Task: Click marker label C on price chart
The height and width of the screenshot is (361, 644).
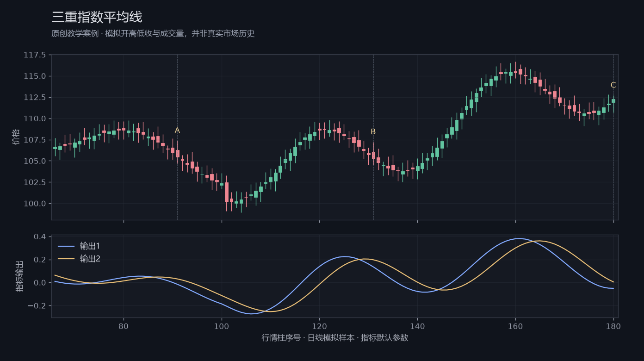Action: [x=613, y=85]
